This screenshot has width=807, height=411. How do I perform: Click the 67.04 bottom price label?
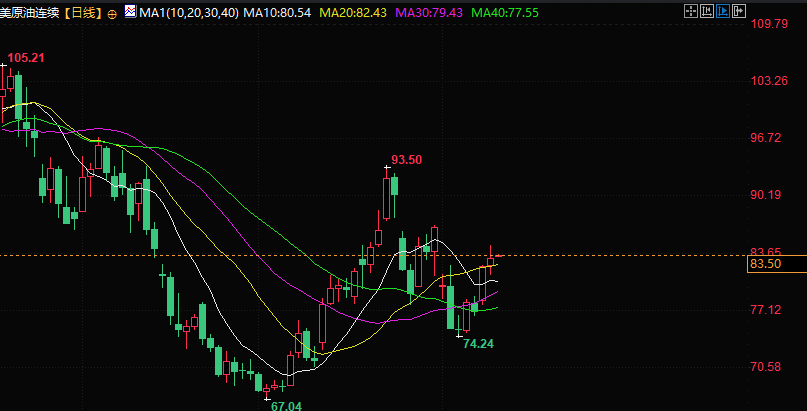point(286,406)
